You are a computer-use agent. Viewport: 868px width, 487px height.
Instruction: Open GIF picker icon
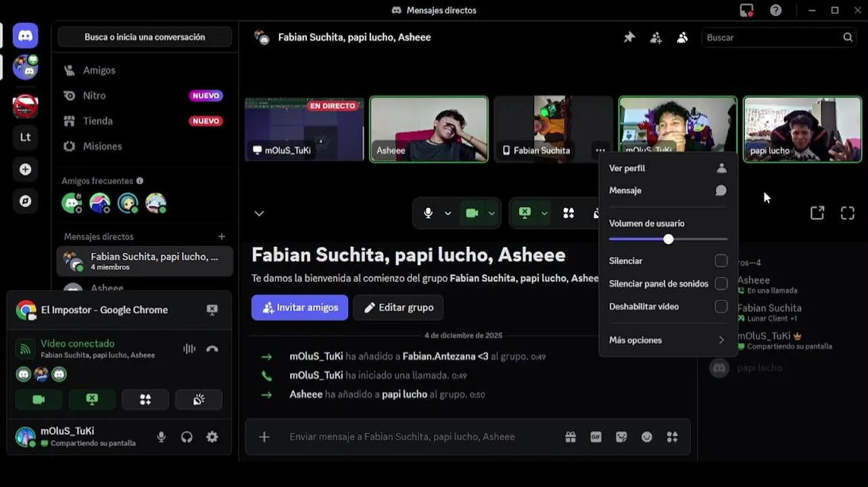596,437
